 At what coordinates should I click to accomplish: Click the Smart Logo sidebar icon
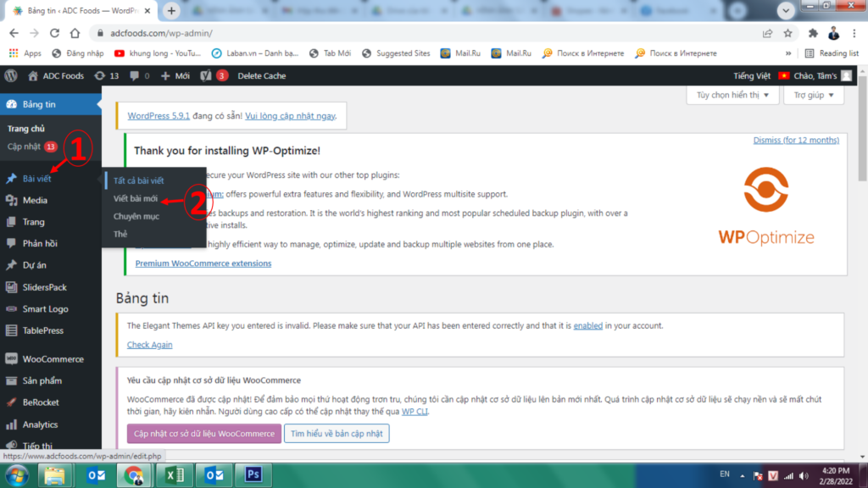point(11,308)
